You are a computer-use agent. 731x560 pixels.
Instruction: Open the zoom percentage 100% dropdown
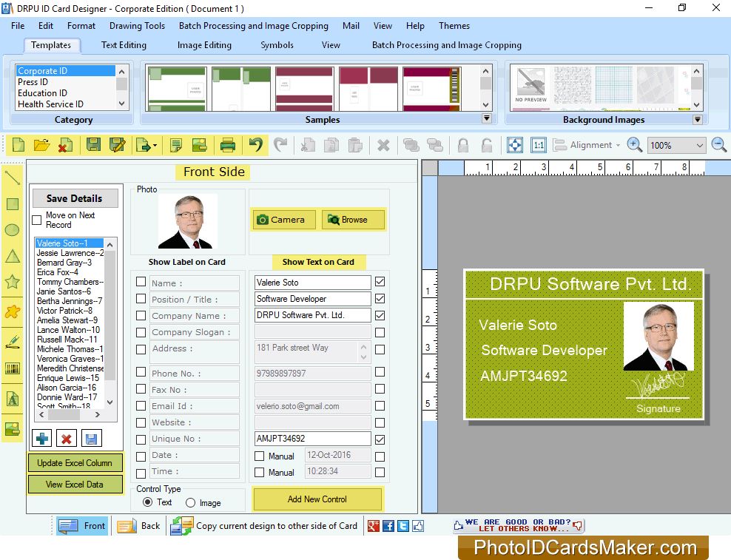coord(699,146)
